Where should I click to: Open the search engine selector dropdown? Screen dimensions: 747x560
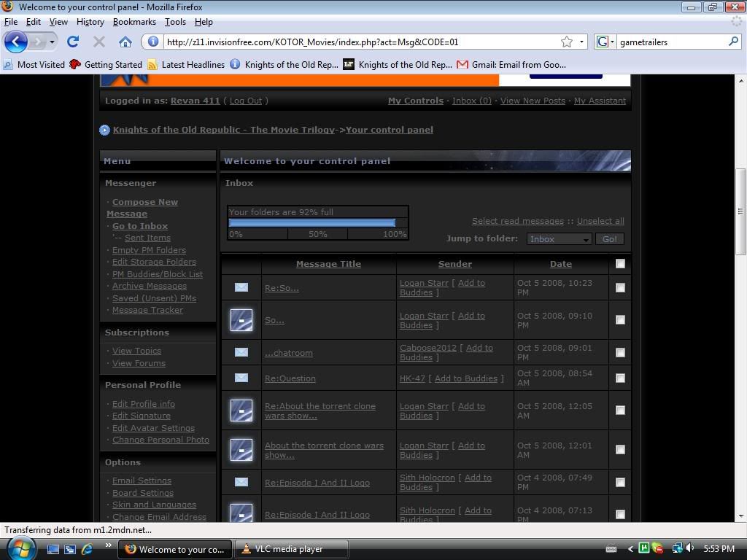(605, 42)
